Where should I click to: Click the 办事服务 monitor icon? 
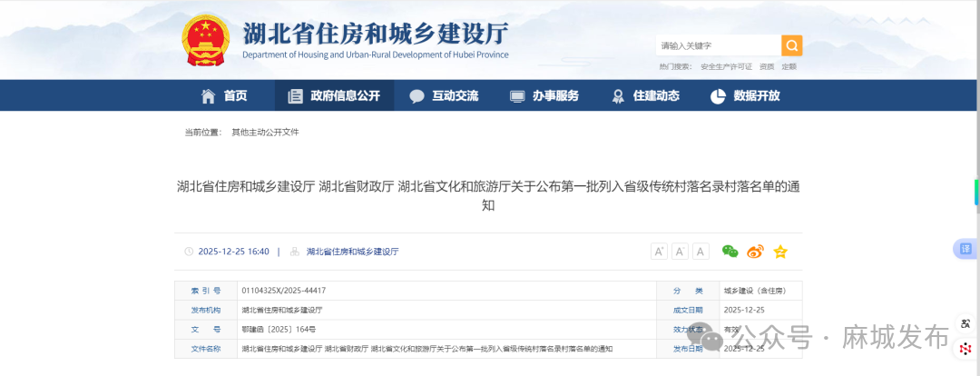(517, 96)
